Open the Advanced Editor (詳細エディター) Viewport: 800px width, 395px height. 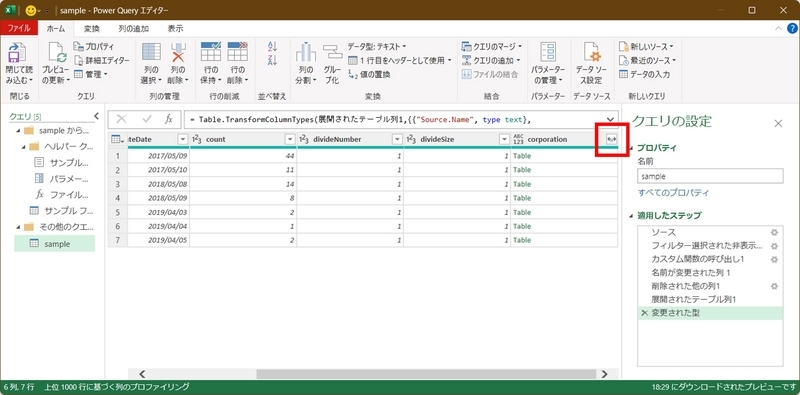[x=101, y=60]
